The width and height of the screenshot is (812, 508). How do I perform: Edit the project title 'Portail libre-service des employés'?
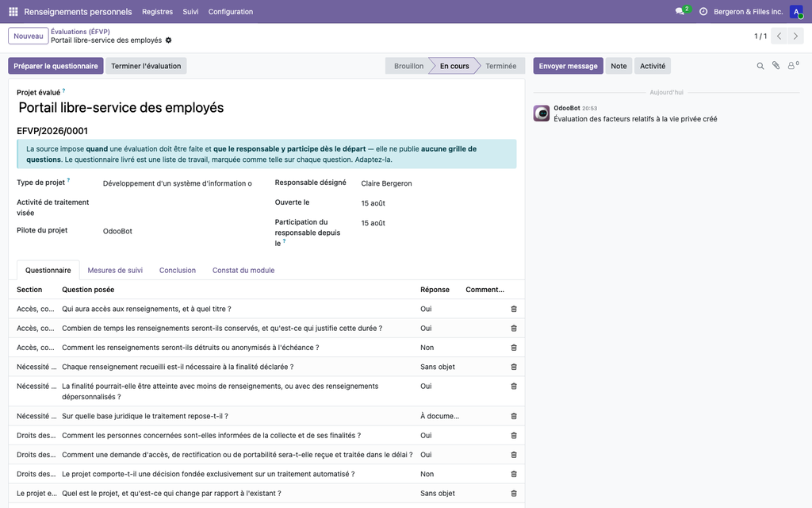tap(266, 108)
